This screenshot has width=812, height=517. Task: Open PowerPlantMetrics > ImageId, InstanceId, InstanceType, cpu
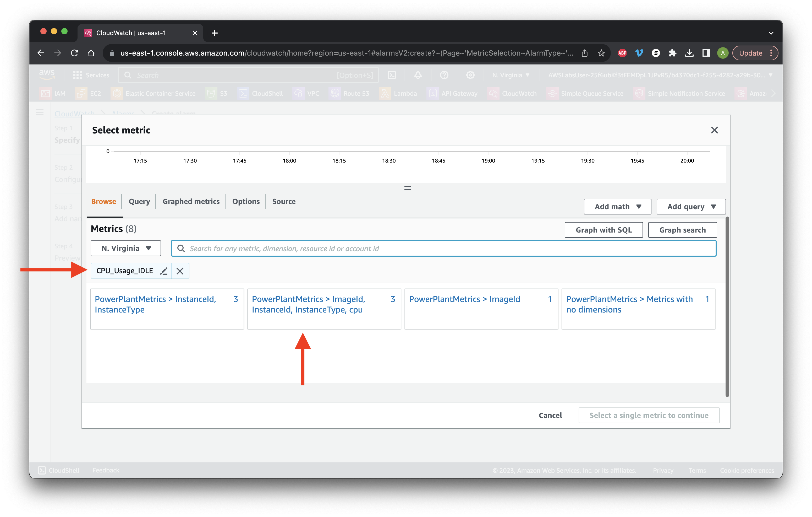click(x=324, y=309)
